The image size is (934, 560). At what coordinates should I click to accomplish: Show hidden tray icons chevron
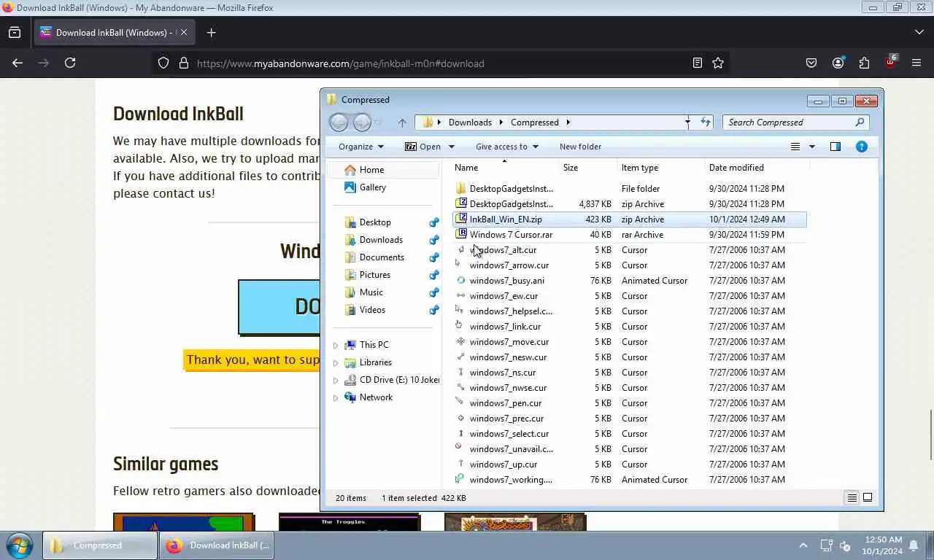click(803, 545)
